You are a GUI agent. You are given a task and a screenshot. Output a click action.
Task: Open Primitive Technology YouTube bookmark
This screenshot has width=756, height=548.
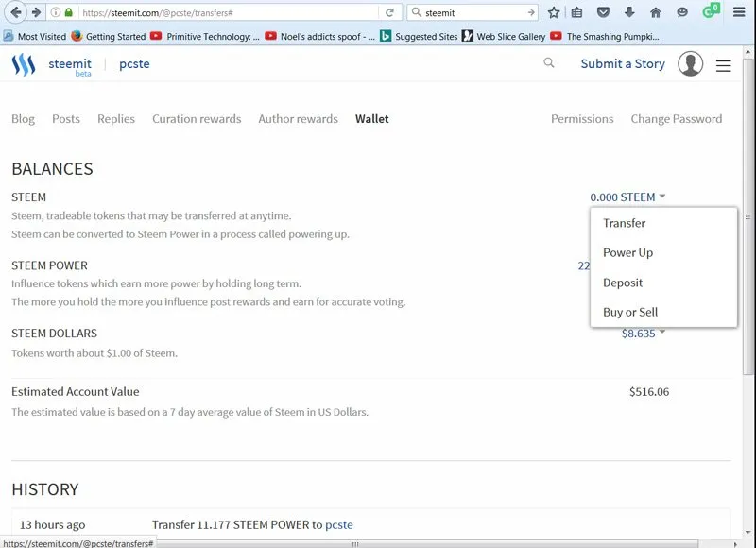(204, 36)
